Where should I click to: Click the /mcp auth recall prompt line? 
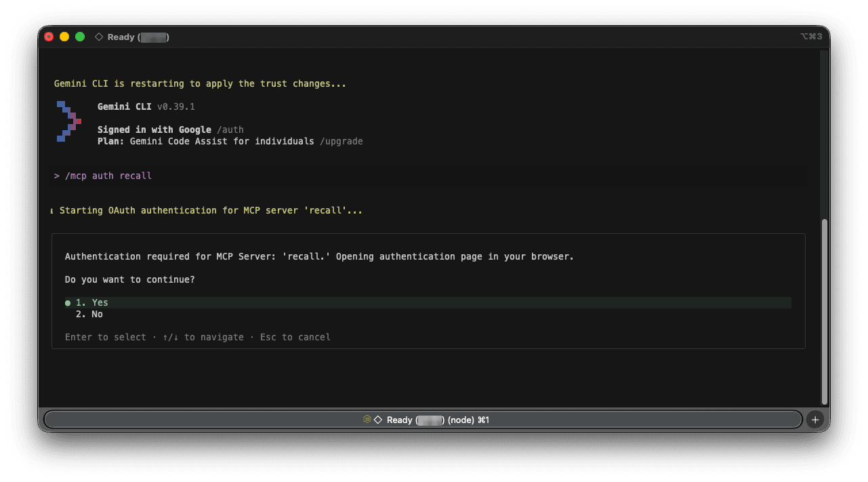click(x=108, y=176)
